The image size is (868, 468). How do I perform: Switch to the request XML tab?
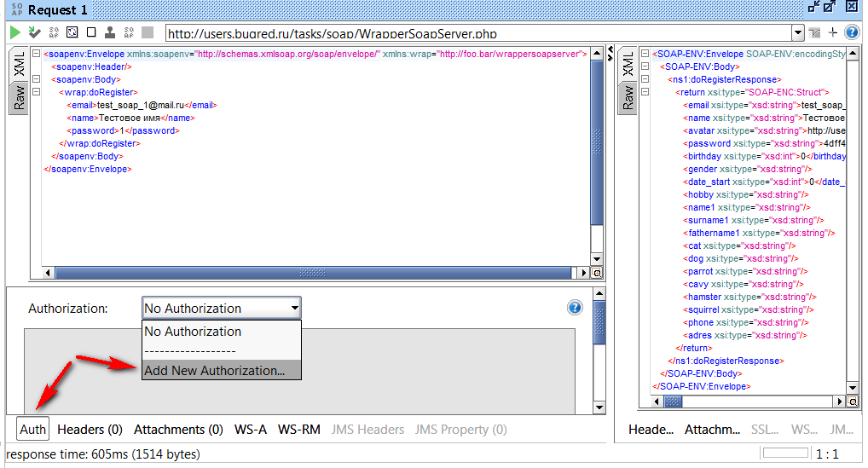pos(20,64)
